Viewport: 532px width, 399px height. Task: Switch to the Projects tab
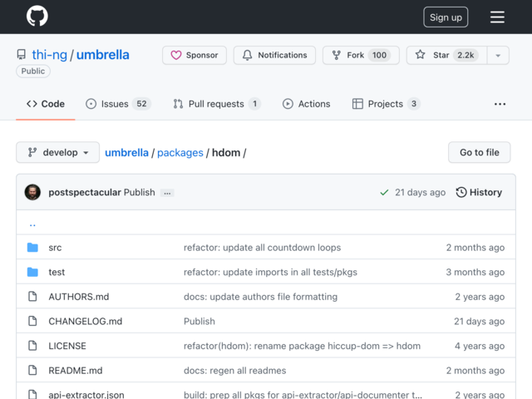click(x=386, y=104)
